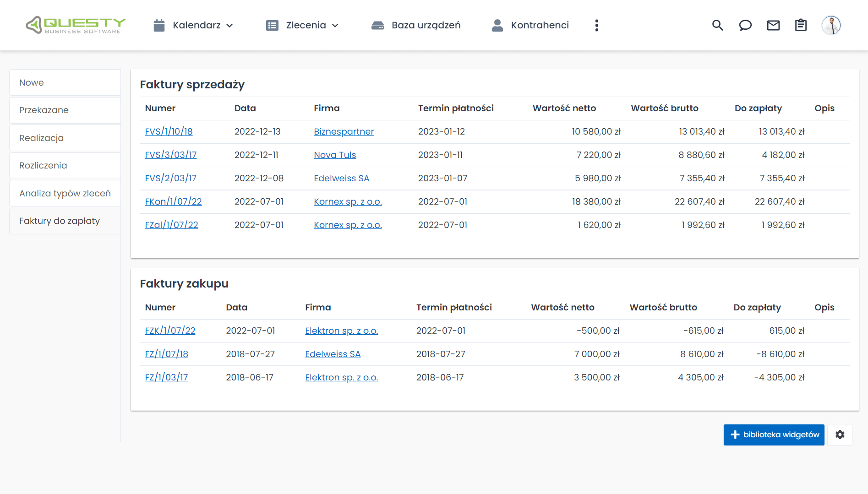
Task: Open the clipboard tasks icon
Action: click(801, 25)
